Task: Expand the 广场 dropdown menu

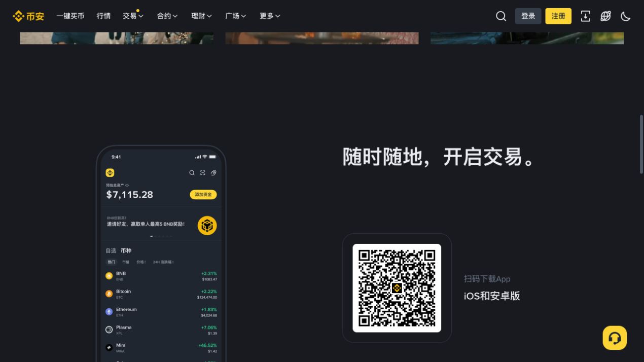Action: click(236, 16)
